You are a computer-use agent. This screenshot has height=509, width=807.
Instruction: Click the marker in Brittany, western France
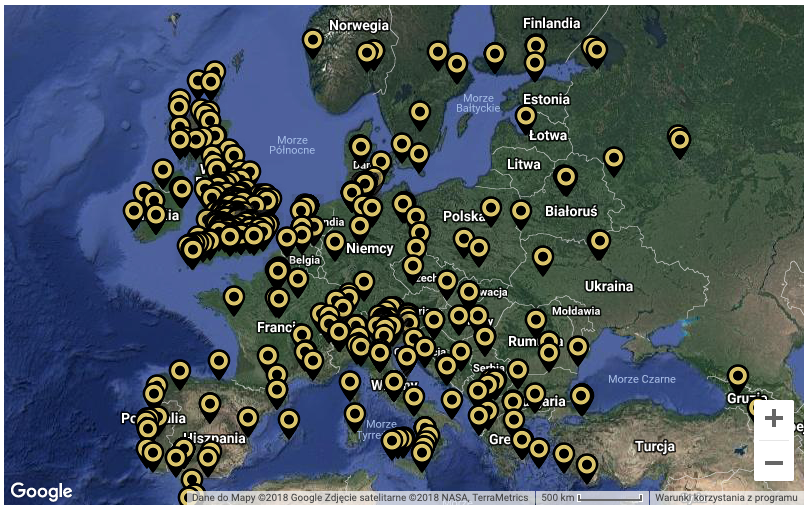234,301
